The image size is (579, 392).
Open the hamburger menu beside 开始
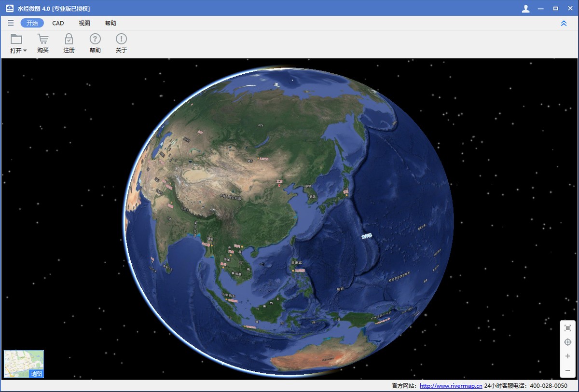coord(11,23)
